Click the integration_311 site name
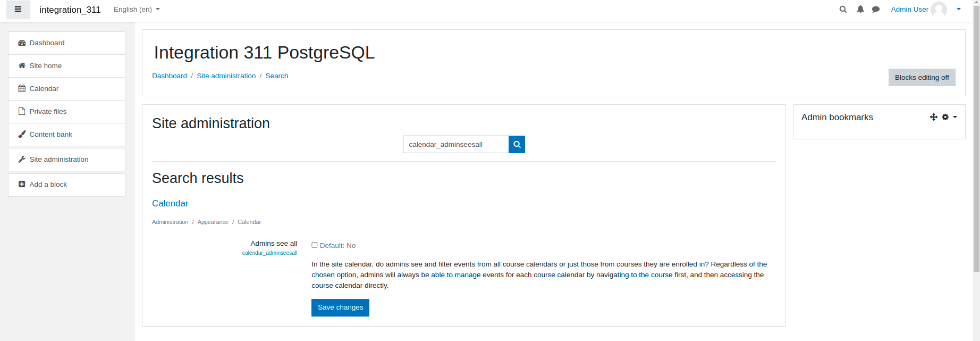The width and height of the screenshot is (980, 341). click(70, 10)
